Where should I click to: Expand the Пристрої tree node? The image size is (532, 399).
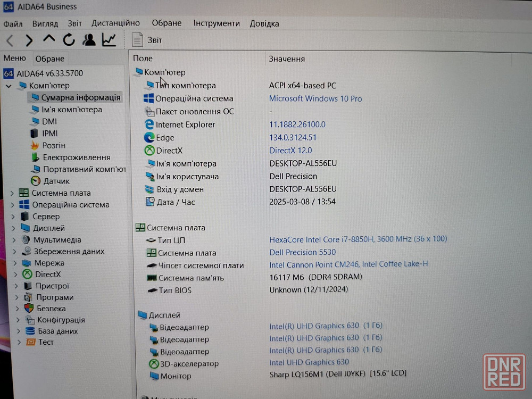point(16,286)
